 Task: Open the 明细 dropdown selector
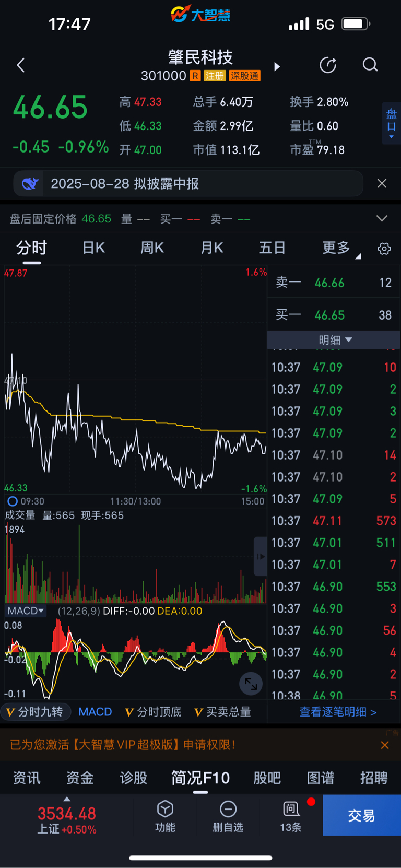point(334,340)
